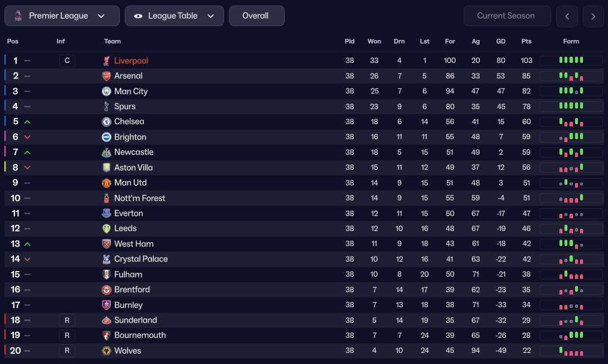The width and height of the screenshot is (608, 364).
Task: Click the eye icon beside League Table
Action: [138, 16]
